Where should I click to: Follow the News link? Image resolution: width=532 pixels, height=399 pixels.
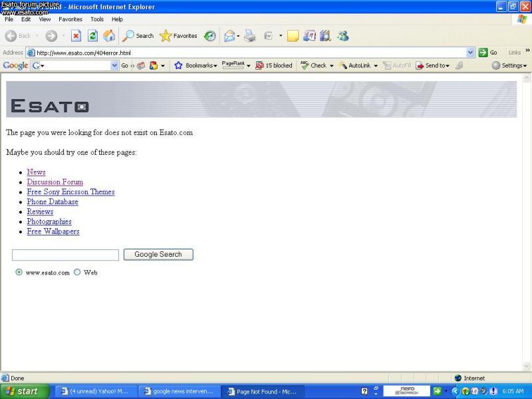pyautogui.click(x=37, y=172)
